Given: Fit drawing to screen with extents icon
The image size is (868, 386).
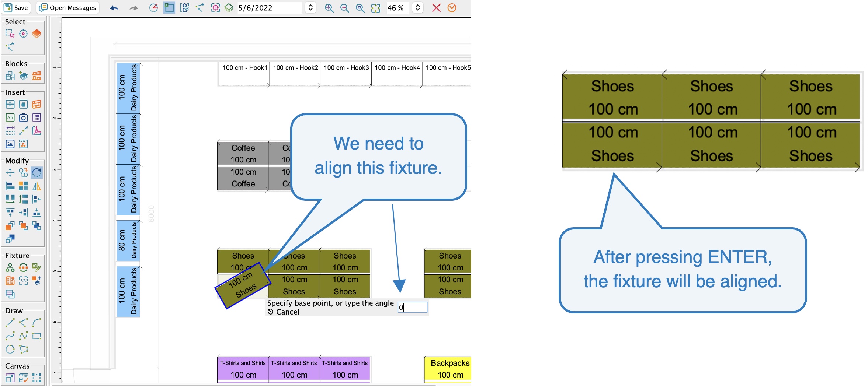Looking at the screenshot, I should pyautogui.click(x=375, y=8).
